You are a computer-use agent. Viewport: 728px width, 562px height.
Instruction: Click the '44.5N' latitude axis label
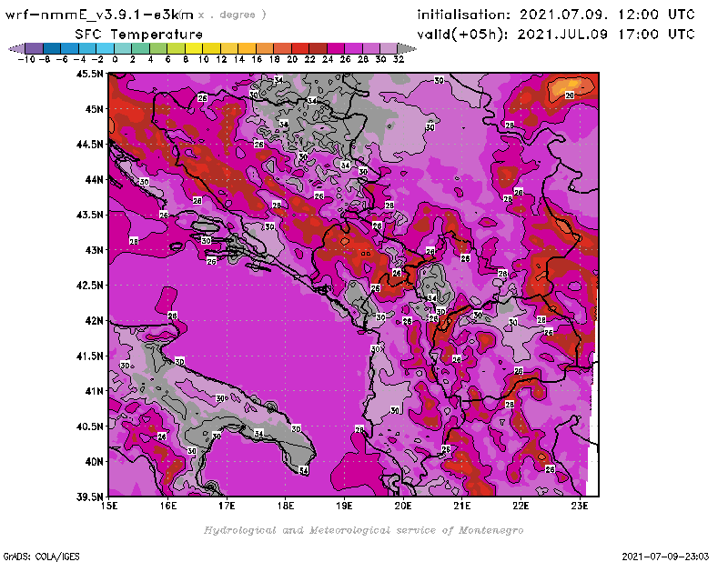click(89, 145)
